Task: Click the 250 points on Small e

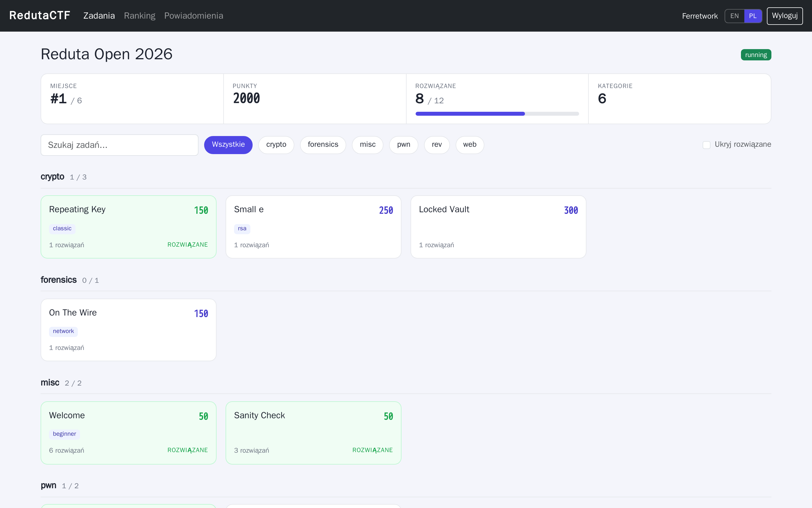Action: 386,210
